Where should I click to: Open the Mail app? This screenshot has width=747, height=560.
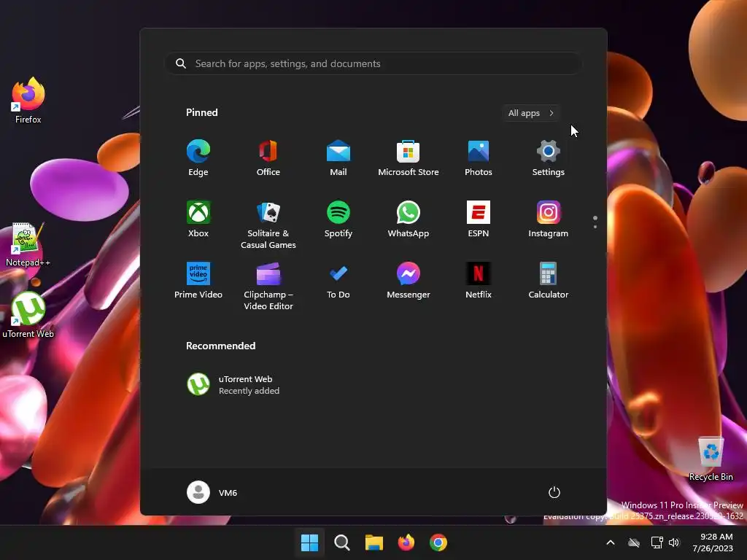(x=338, y=157)
